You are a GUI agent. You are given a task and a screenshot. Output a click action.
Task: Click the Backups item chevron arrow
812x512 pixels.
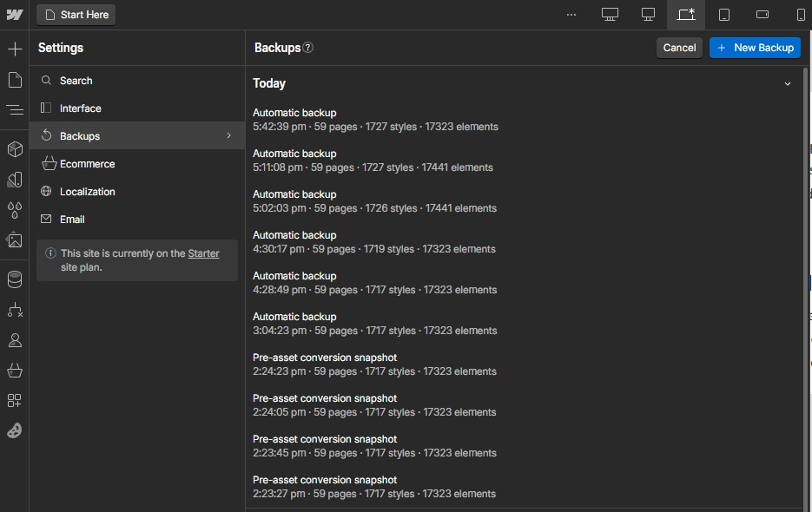click(x=229, y=135)
